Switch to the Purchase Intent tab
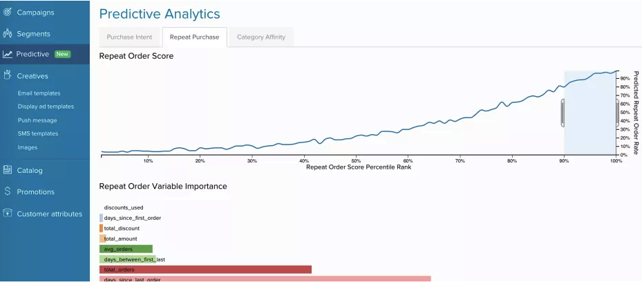The height and width of the screenshot is (287, 644). click(x=129, y=37)
